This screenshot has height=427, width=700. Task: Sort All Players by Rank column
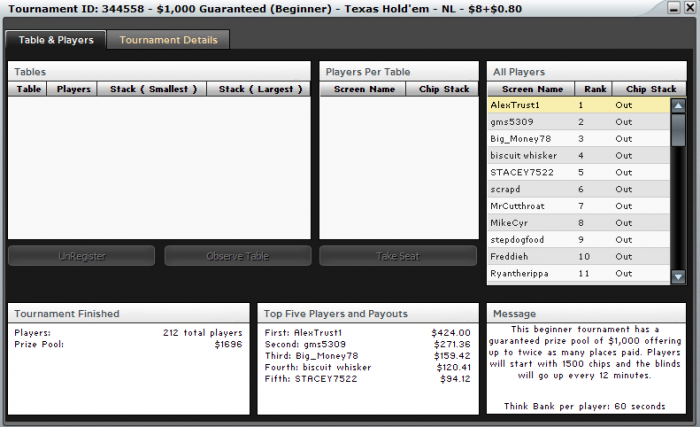coord(595,89)
